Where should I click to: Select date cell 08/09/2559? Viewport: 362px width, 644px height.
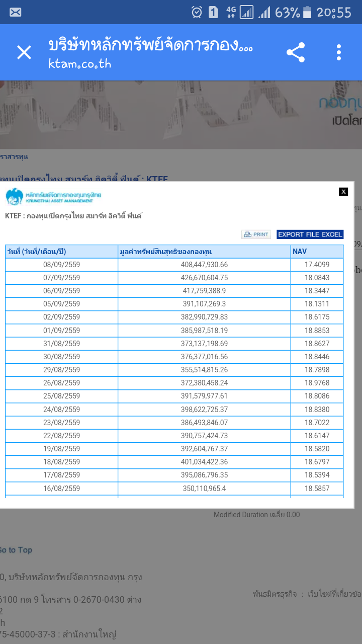point(62,265)
